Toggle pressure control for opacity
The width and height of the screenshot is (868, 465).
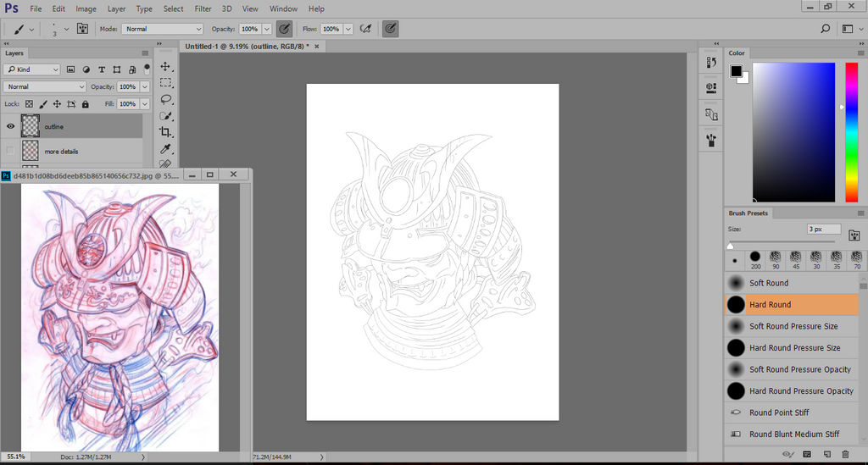click(284, 29)
